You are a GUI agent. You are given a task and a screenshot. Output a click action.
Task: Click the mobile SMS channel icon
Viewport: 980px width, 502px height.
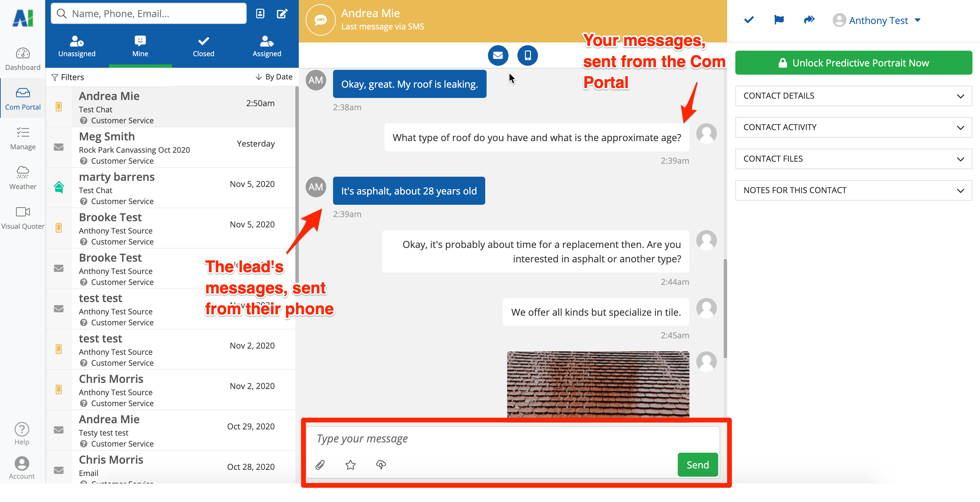click(527, 55)
